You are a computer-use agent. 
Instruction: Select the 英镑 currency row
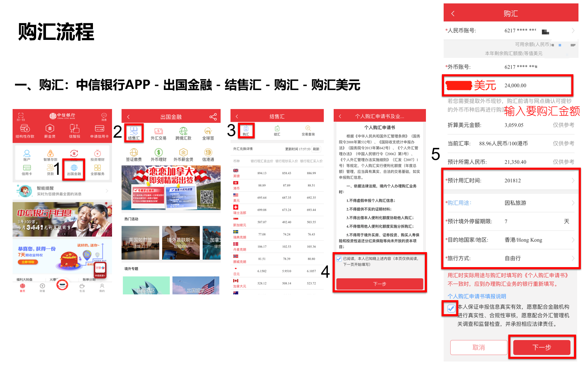(277, 173)
